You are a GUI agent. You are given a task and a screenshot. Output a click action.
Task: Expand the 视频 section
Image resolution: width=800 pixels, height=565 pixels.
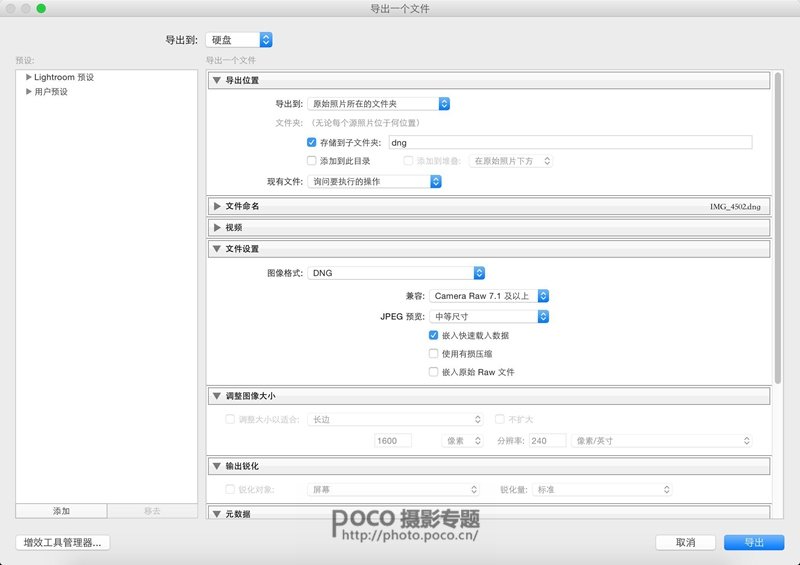click(x=217, y=228)
